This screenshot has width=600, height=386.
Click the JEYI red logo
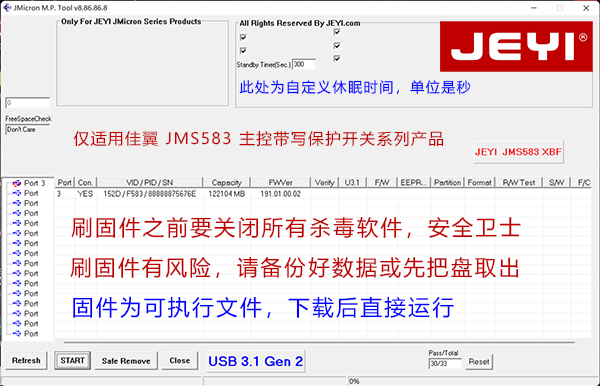coord(516,46)
